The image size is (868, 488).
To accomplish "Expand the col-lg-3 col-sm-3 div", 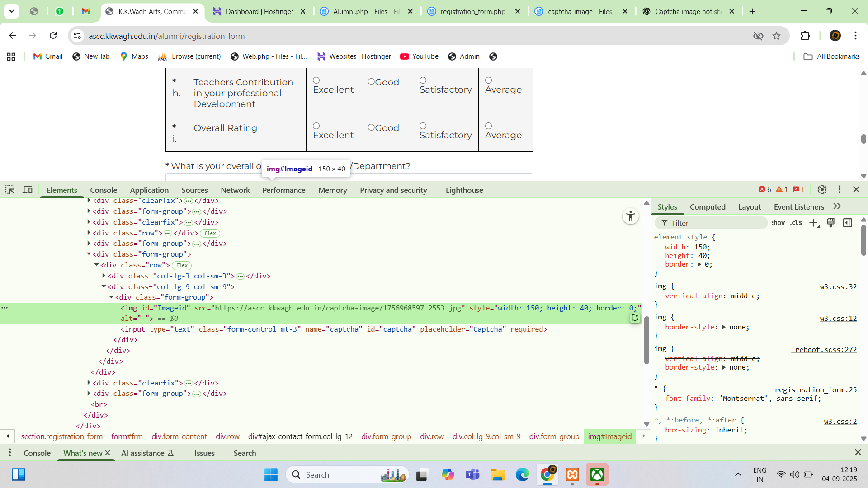I will coord(104,276).
